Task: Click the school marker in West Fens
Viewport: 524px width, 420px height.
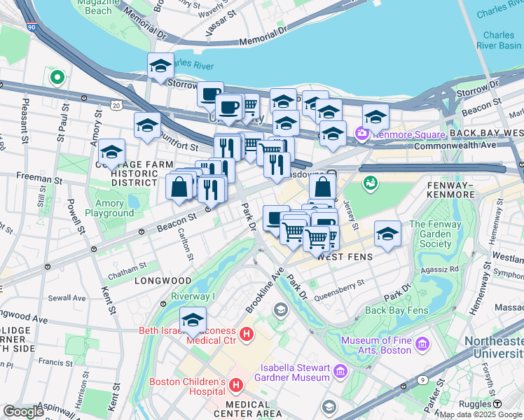Action: coord(387,235)
